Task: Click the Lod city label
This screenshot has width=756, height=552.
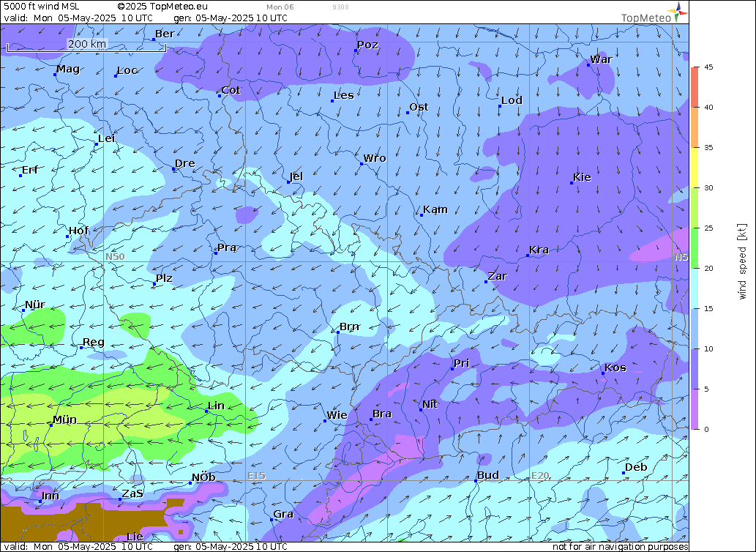Action: [512, 100]
